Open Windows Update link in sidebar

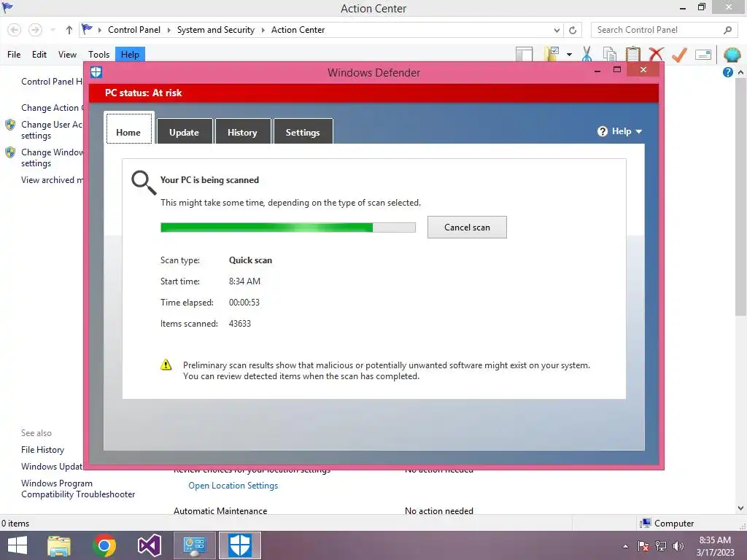click(x=52, y=467)
